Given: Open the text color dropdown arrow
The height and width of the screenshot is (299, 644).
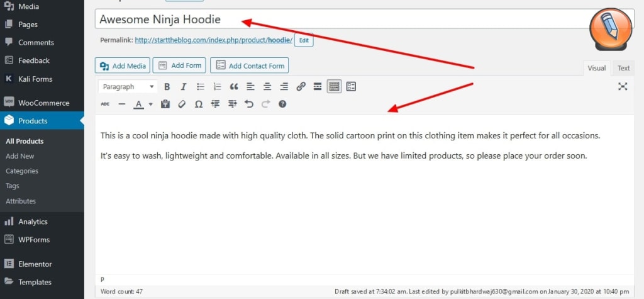Looking at the screenshot, I should [x=151, y=104].
